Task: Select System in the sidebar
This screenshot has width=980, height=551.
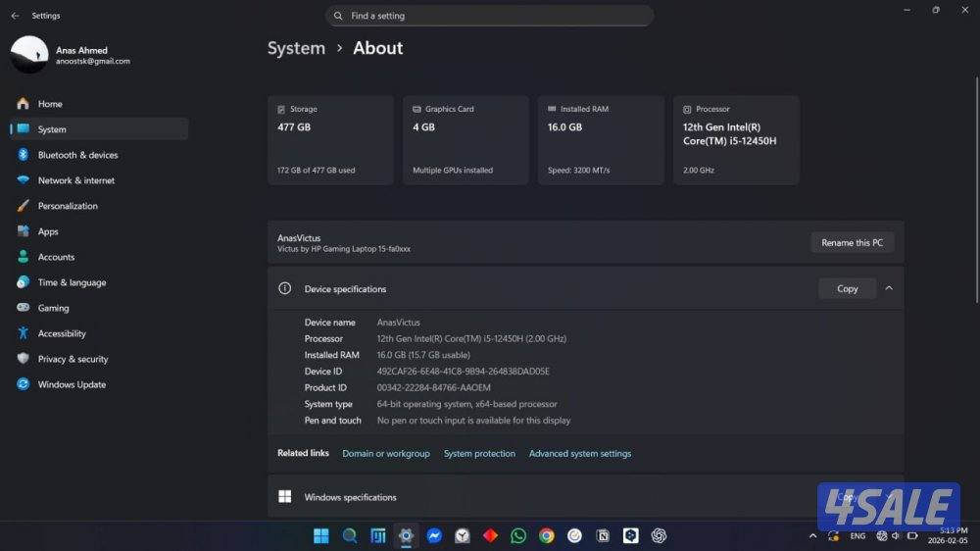Action: coord(100,129)
